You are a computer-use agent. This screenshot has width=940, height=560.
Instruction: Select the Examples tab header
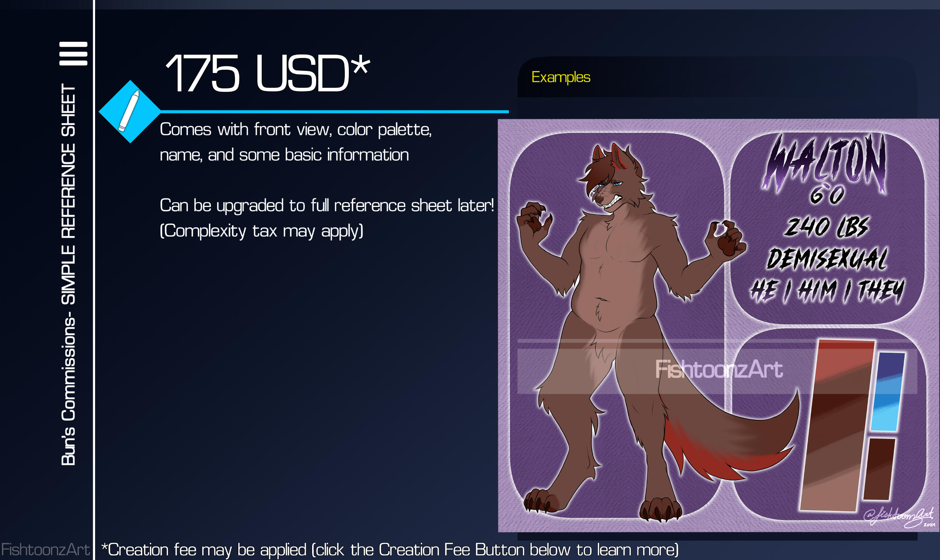point(561,77)
